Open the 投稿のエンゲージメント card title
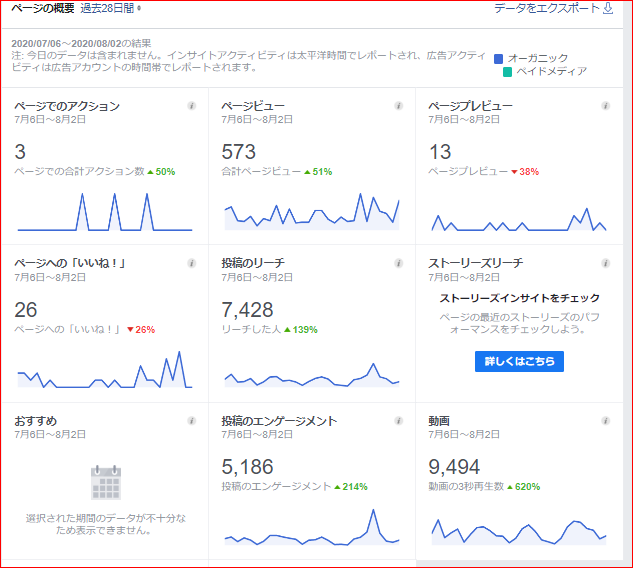The image size is (633, 568). click(x=279, y=421)
